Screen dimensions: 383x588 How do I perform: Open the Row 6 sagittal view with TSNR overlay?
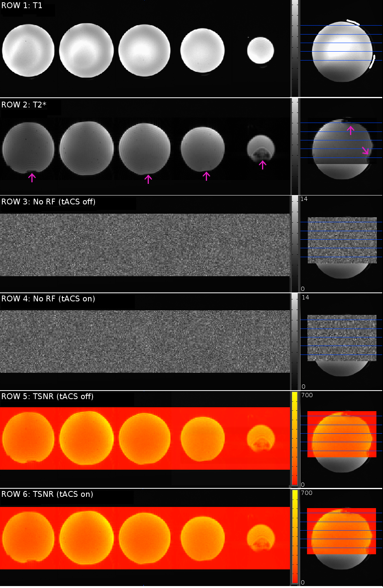click(x=342, y=538)
